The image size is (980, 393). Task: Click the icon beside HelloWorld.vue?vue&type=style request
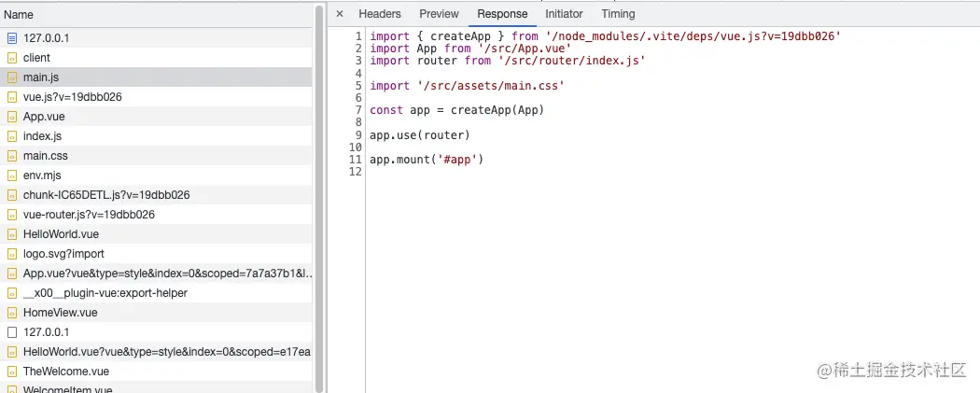pos(12,352)
